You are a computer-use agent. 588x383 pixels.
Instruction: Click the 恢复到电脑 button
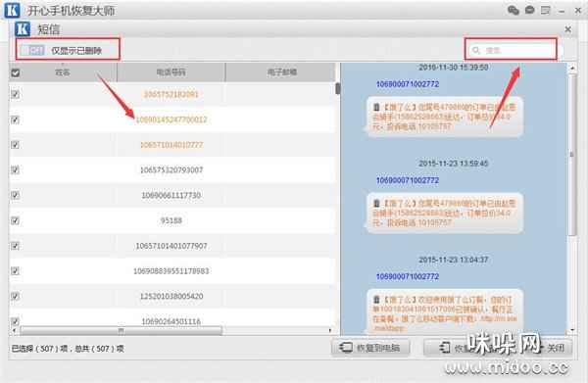(370, 348)
